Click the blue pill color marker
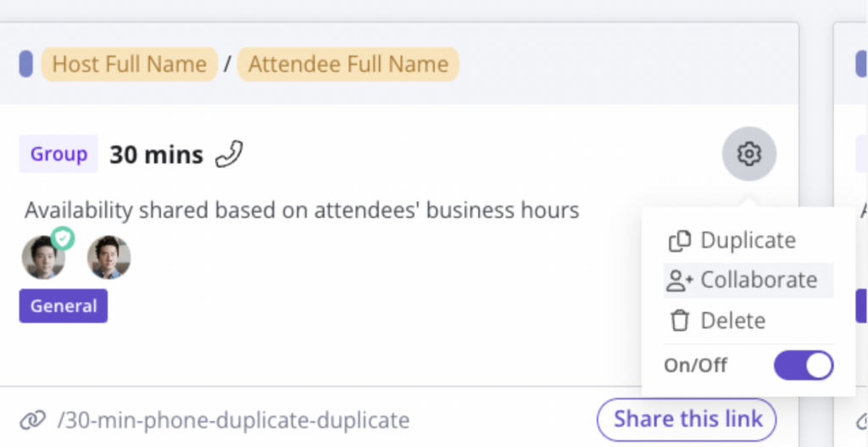The image size is (868, 447). [26, 64]
